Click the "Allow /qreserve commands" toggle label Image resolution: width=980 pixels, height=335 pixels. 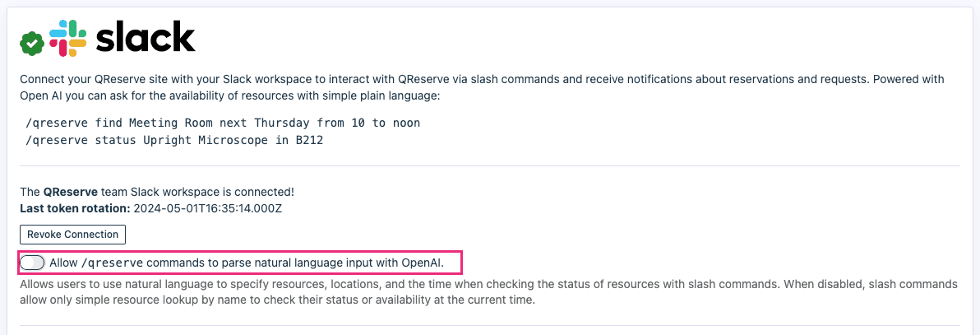tap(247, 263)
